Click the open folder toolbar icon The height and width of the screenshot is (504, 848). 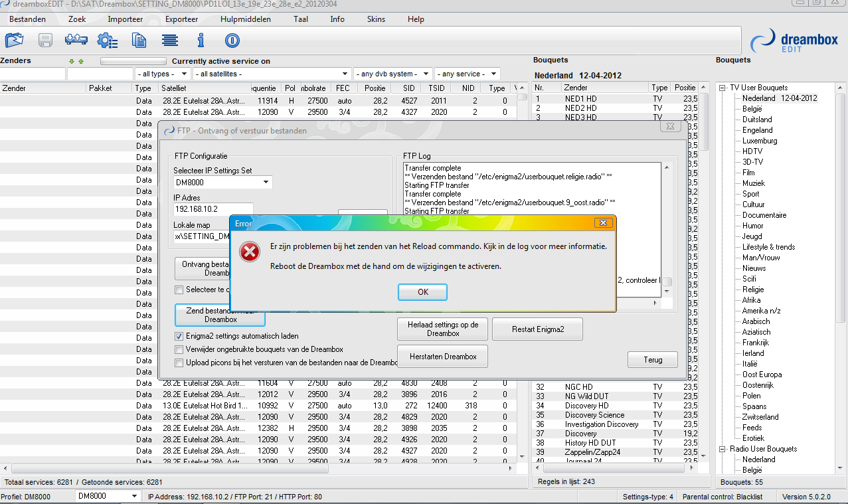[x=14, y=41]
